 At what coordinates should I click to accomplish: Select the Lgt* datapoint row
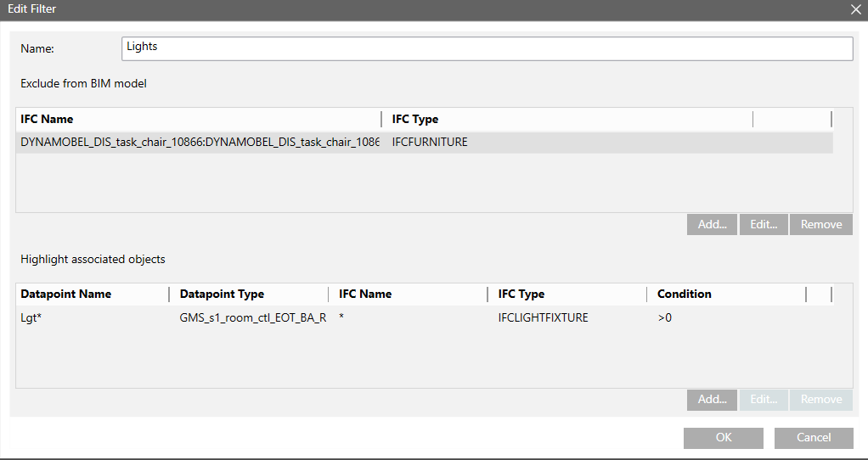click(x=34, y=317)
